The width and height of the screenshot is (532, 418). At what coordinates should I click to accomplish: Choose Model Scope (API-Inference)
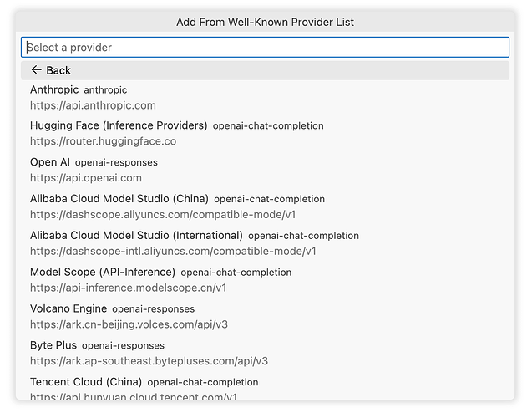pos(265,280)
